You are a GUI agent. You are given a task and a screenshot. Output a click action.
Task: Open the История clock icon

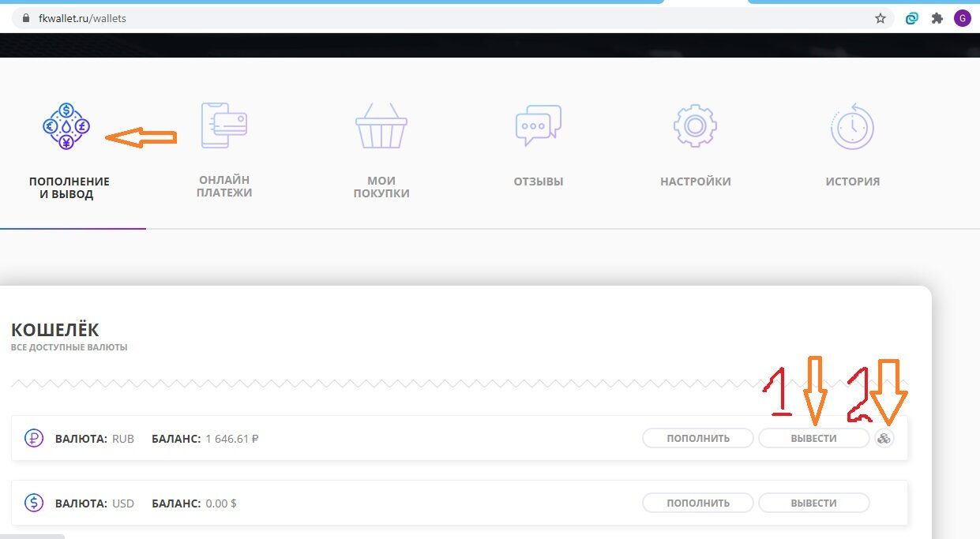[x=852, y=127]
